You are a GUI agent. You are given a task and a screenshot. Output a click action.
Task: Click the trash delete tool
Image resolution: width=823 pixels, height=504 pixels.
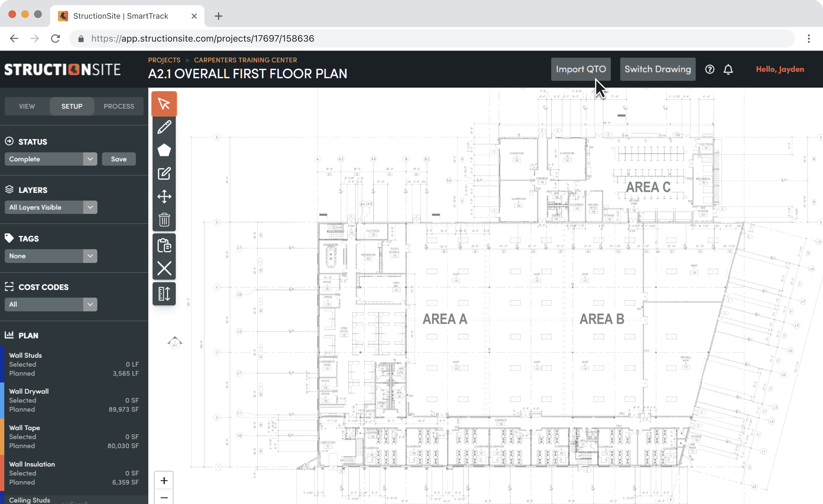[164, 219]
